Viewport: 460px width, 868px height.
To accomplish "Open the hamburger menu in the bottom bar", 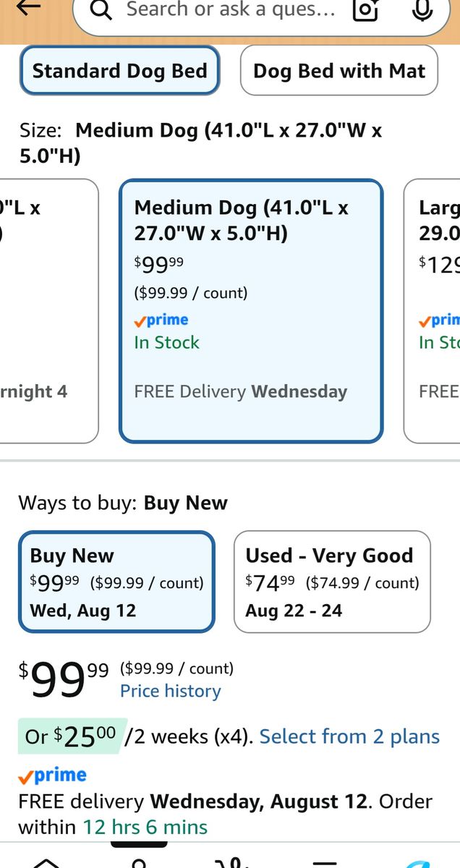I will (323, 863).
